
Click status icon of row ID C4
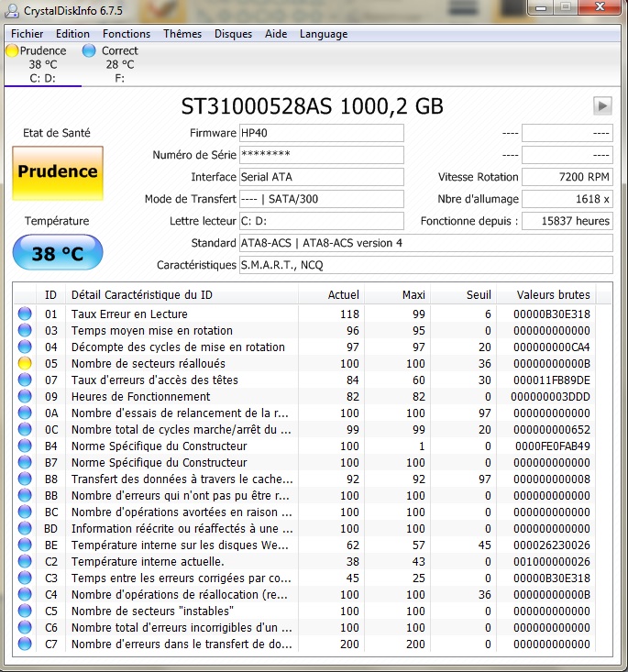click(25, 594)
